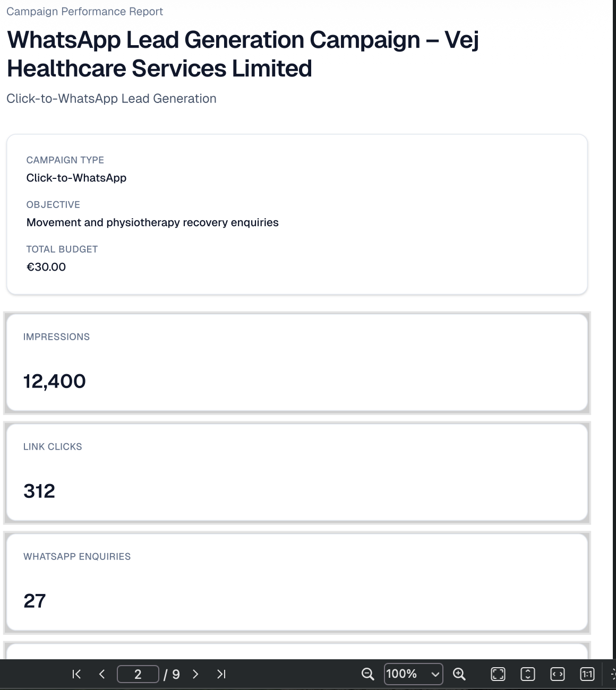
Task: Jump to the last page
Action: point(221,674)
